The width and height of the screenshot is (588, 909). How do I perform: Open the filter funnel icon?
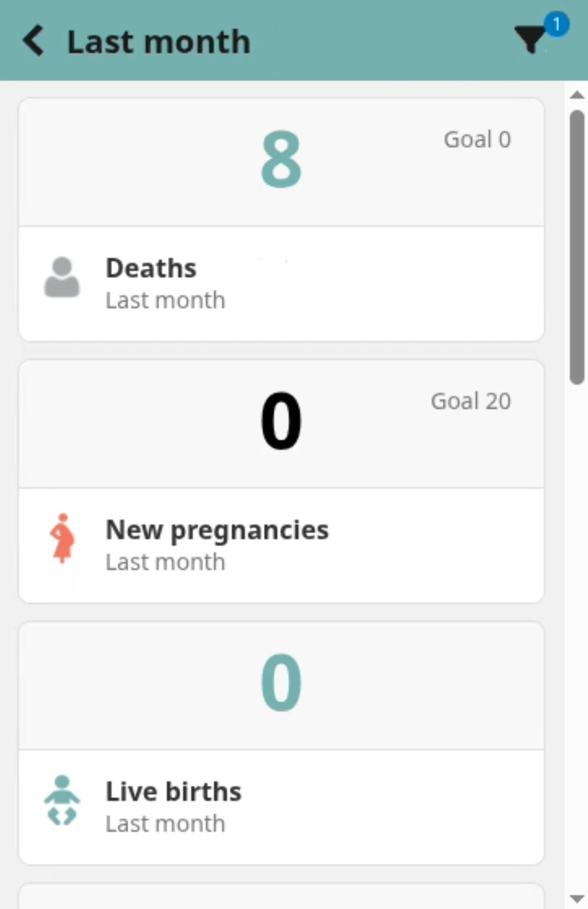click(x=530, y=39)
